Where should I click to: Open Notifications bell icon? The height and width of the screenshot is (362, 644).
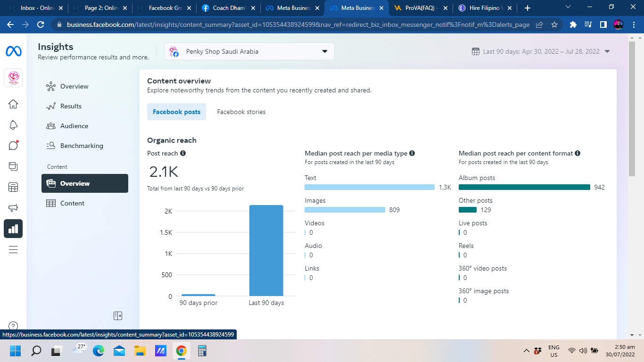[13, 125]
